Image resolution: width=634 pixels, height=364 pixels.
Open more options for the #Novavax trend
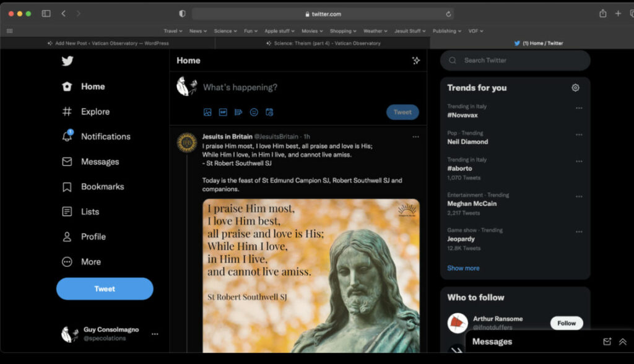tap(579, 108)
